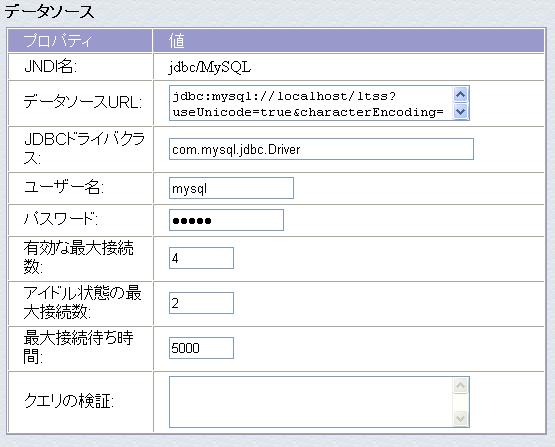
Task: Click the クエリの検証 scrollbar track
Action: pos(460,402)
